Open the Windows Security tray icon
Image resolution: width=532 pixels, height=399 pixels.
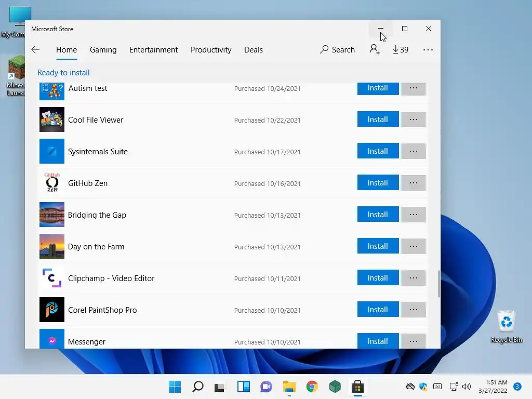click(423, 387)
